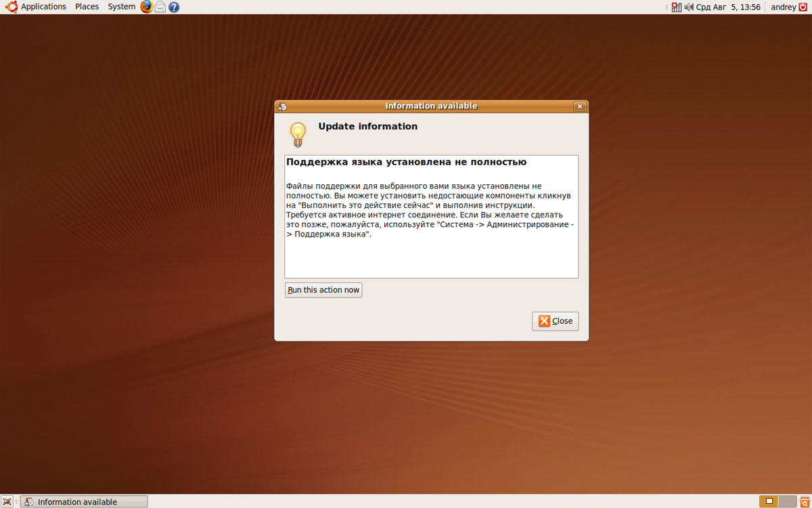Click inside the Russian message text area
Screen dimensions: 812x508
pyautogui.click(x=432, y=217)
